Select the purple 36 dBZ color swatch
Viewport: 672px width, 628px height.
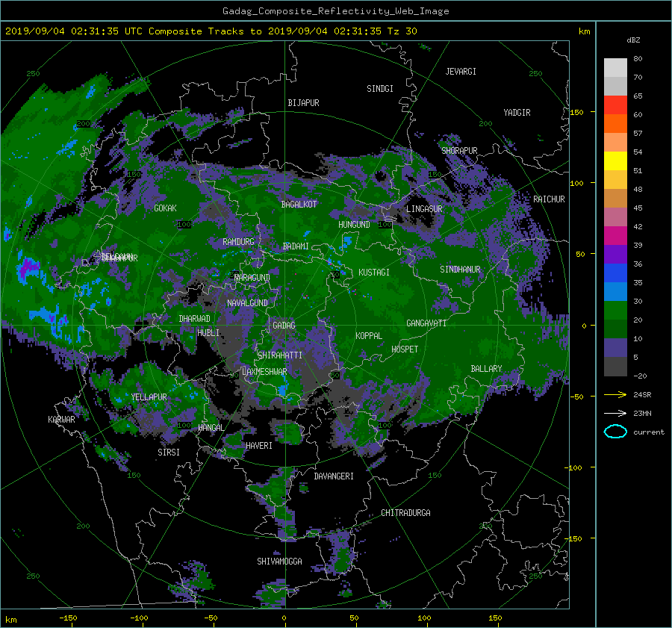click(x=615, y=254)
